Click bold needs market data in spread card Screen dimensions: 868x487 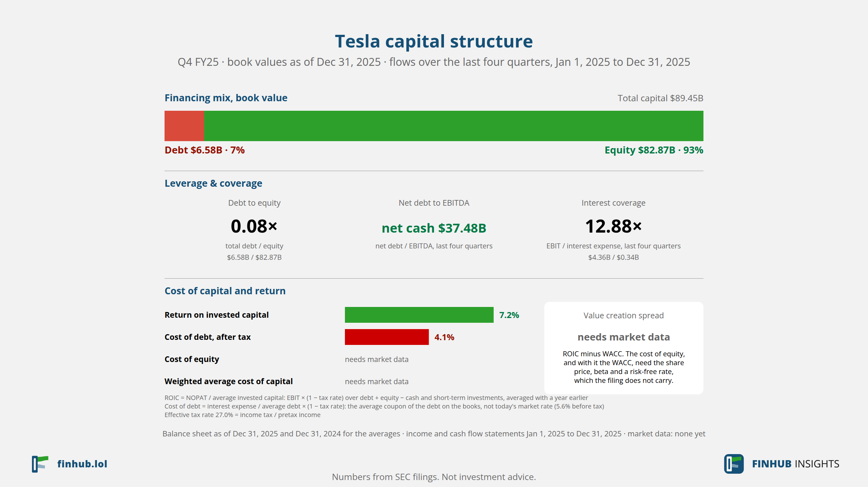624,337
